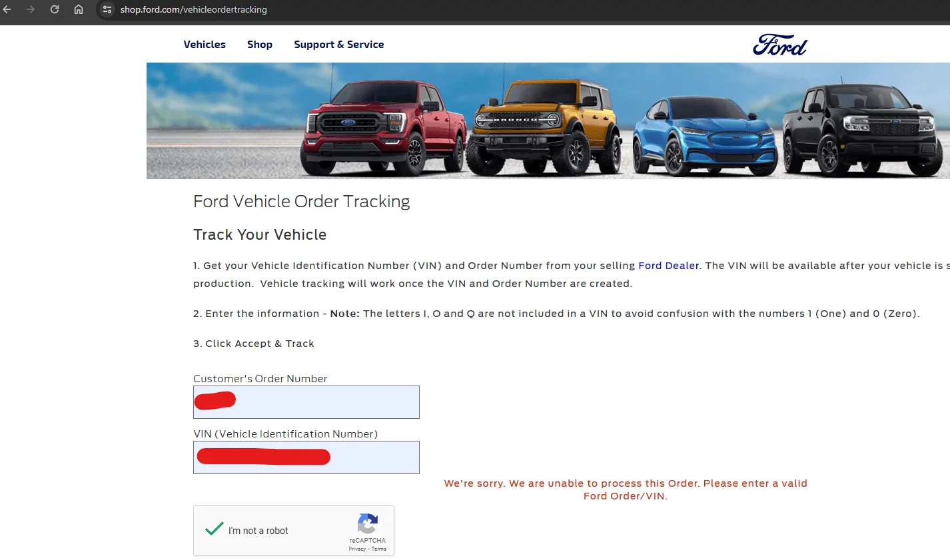Click the I'm not a robot label
The image size is (950, 560).
[x=258, y=531]
